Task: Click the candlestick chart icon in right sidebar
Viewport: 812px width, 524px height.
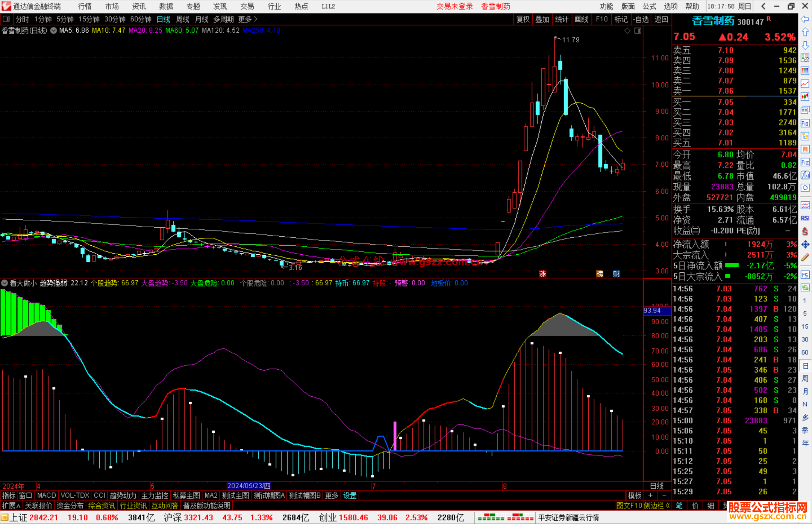Action: [805, 97]
